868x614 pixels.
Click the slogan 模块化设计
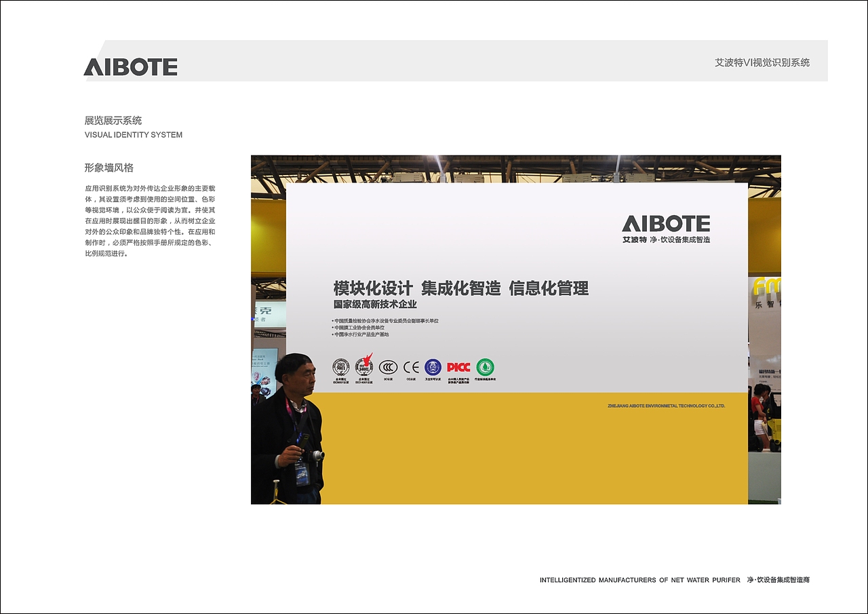[x=372, y=288]
